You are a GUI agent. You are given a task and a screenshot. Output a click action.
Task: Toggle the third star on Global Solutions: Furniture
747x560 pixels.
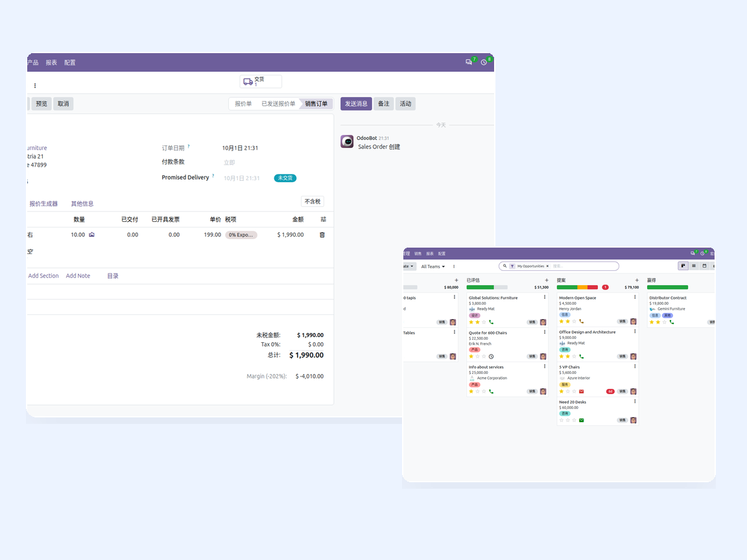pos(484,322)
